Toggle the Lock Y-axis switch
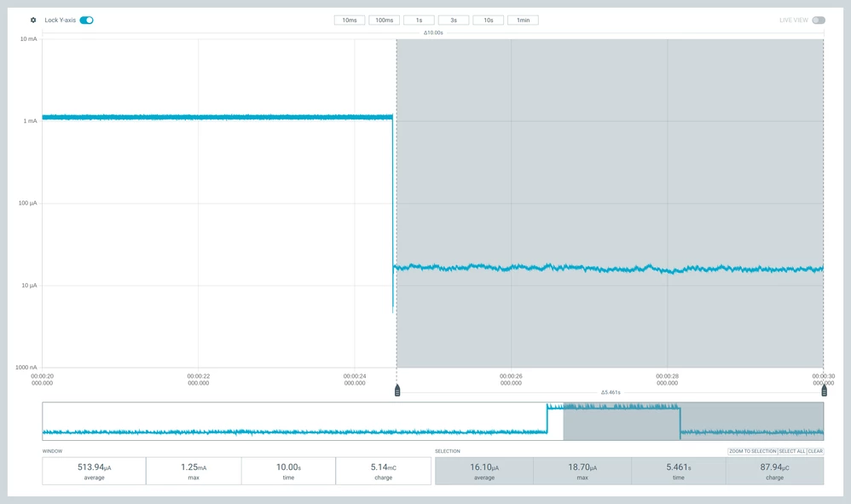851x504 pixels. tap(86, 20)
